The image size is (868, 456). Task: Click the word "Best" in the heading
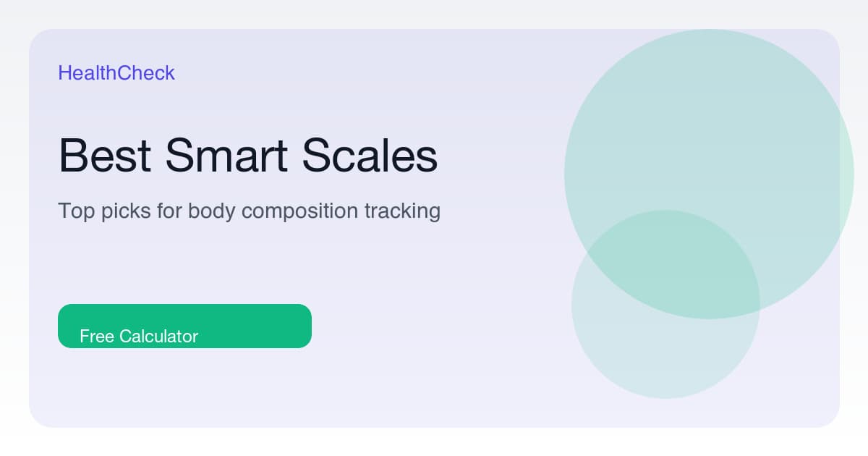(104, 155)
